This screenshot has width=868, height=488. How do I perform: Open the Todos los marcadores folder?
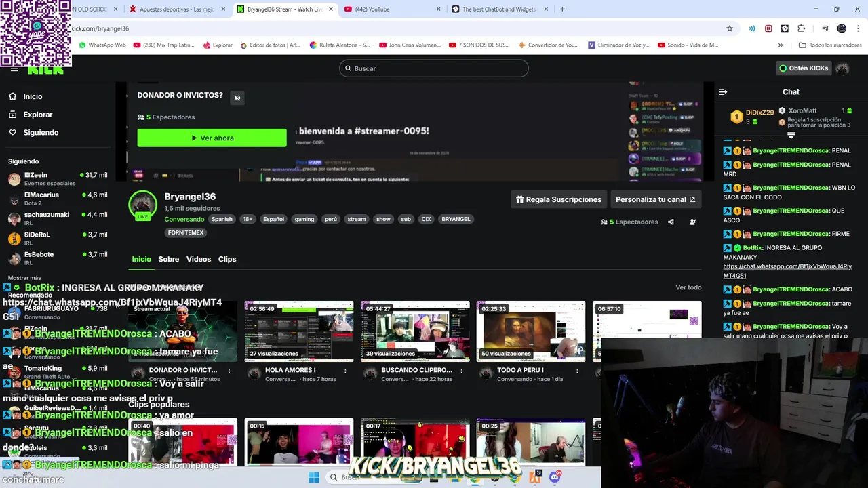tap(830, 45)
